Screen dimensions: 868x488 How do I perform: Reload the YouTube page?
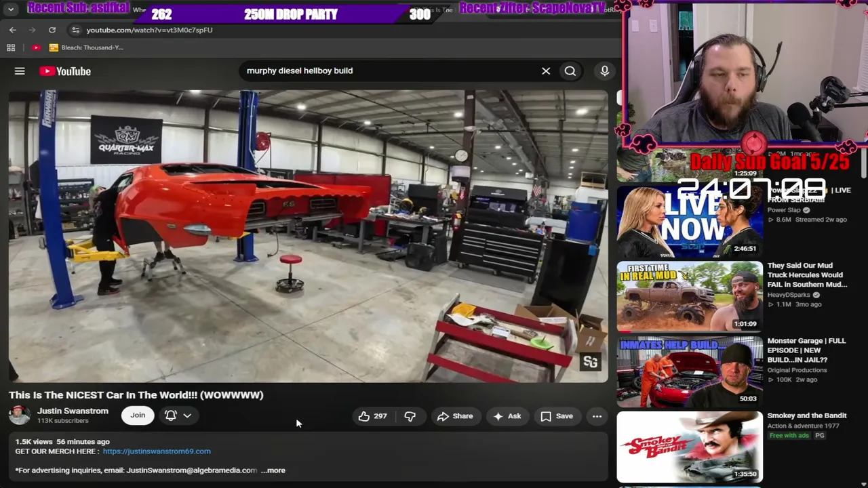coord(52,30)
